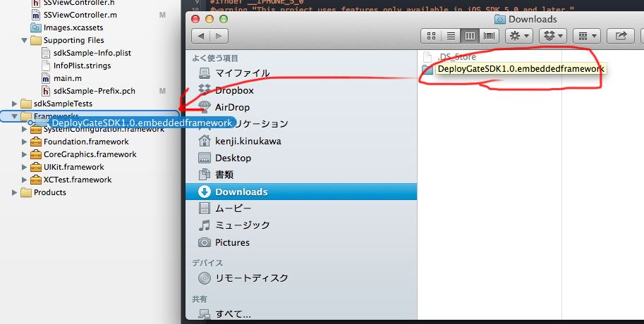Switch Finder to column view
This screenshot has width=644, height=324.
[470, 36]
